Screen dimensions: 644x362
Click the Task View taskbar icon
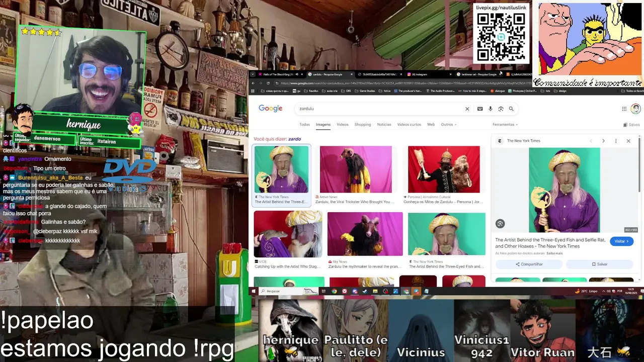click(324, 291)
